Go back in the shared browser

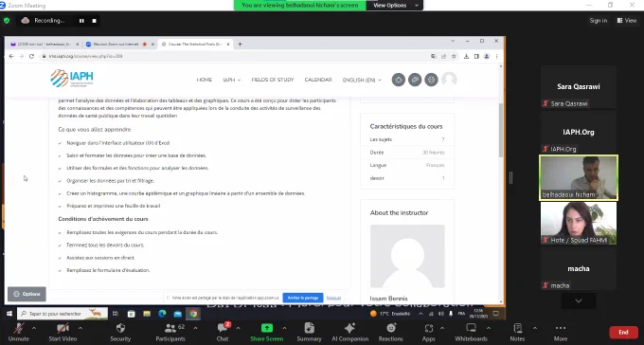pyautogui.click(x=11, y=56)
